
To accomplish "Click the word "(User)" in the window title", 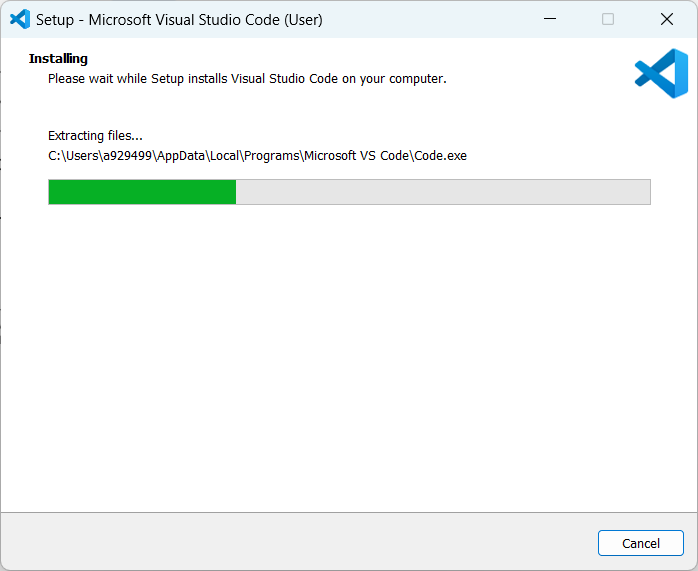I will (301, 19).
